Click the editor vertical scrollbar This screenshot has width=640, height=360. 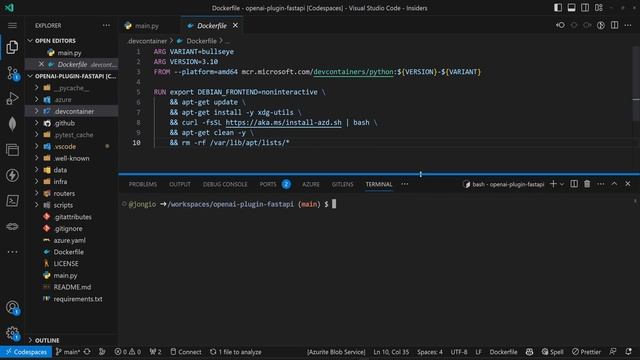(636, 84)
